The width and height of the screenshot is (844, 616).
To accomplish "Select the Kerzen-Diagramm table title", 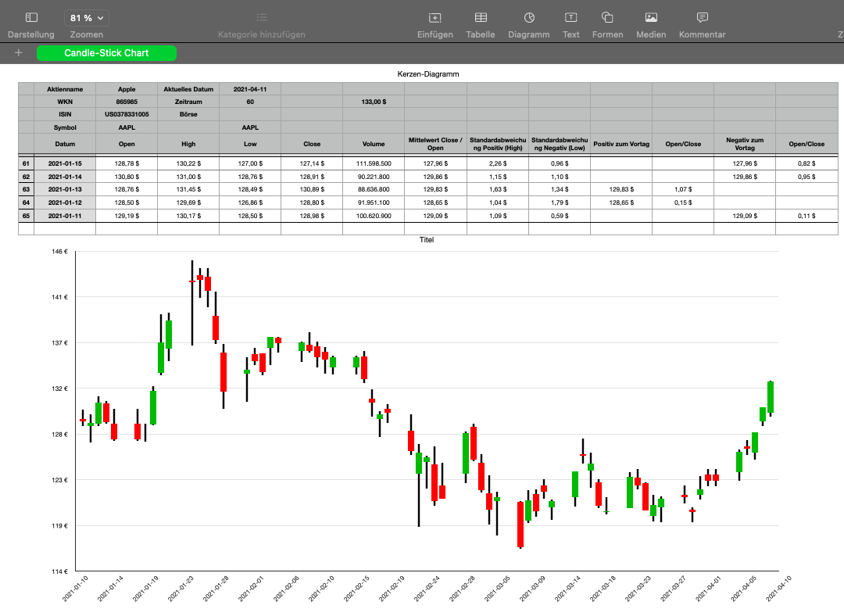I will [427, 73].
